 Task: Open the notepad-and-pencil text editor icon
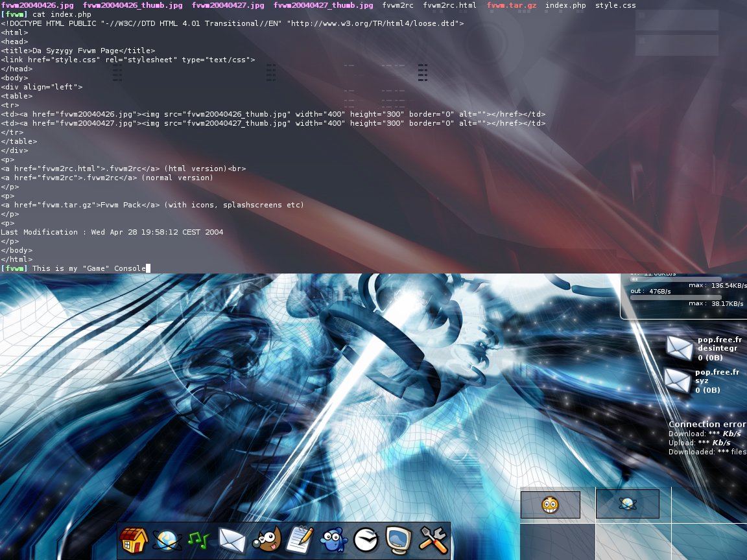pyautogui.click(x=300, y=540)
